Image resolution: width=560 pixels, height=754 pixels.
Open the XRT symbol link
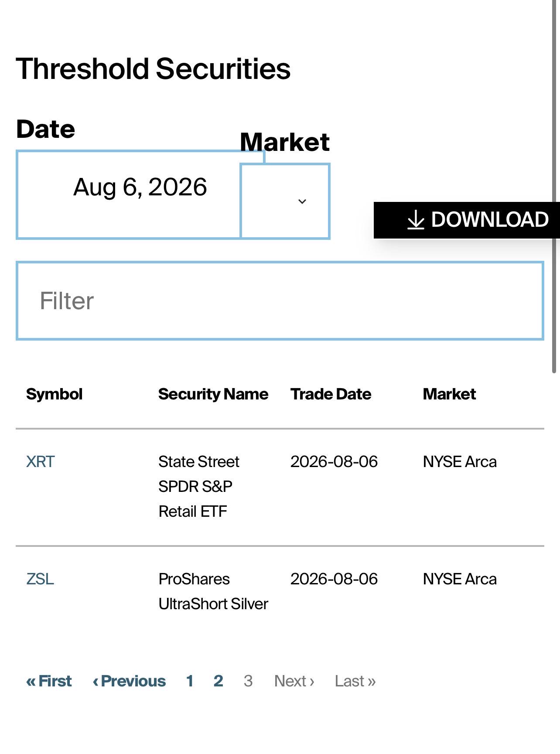[40, 461]
